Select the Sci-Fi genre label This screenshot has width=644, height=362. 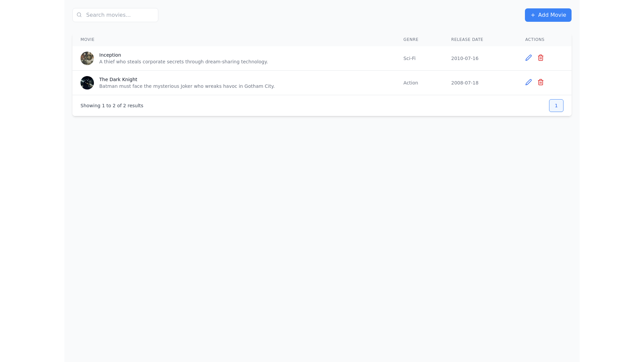409,58
